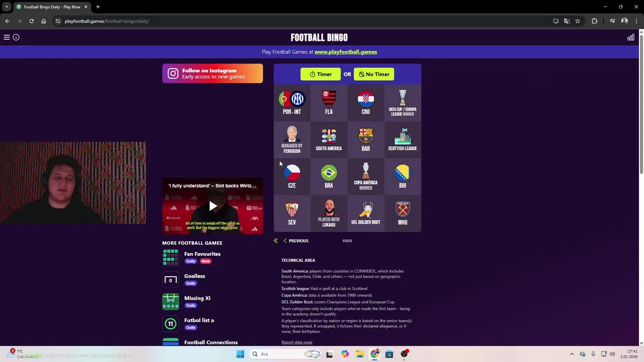The image size is (644, 362).
Task: Go to the browser home page
Action: 43,21
